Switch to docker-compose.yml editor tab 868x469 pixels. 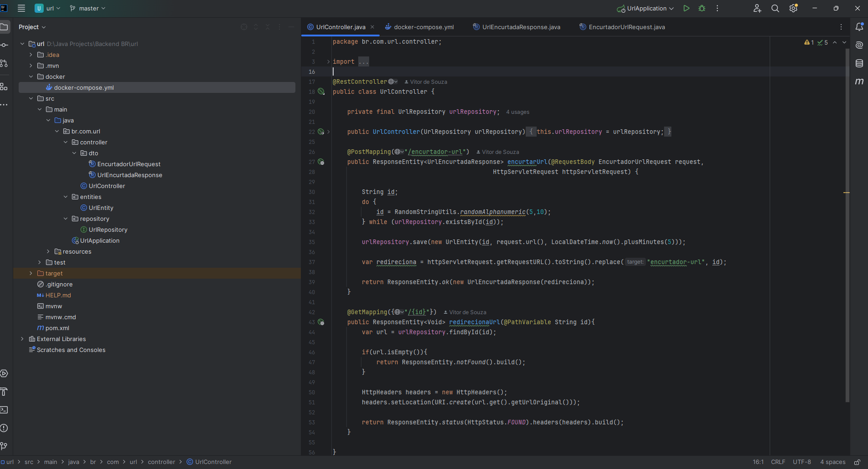point(423,27)
